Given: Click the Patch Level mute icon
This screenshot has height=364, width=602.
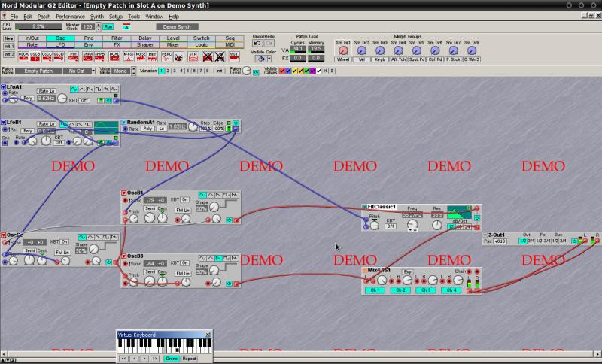Looking at the screenshot, I should [256, 73].
